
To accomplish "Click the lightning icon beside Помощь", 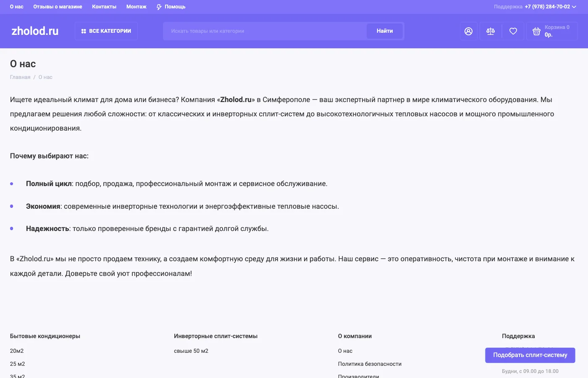I will point(159,7).
